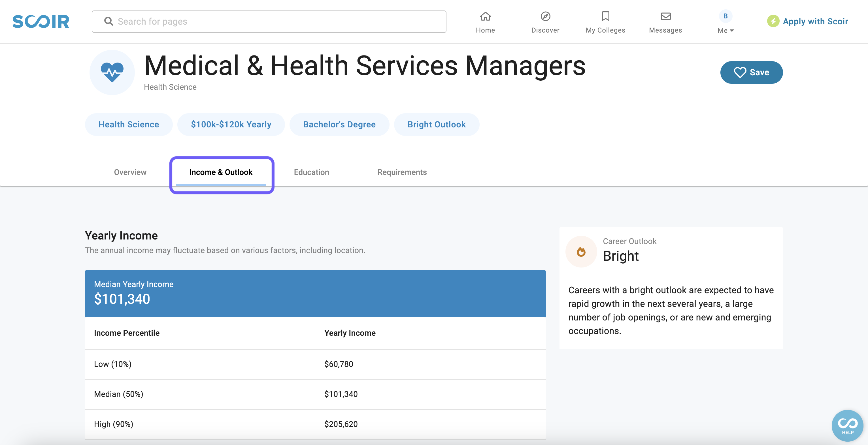Click the Income Percentile column header
This screenshot has width=868, height=445.
pos(127,333)
